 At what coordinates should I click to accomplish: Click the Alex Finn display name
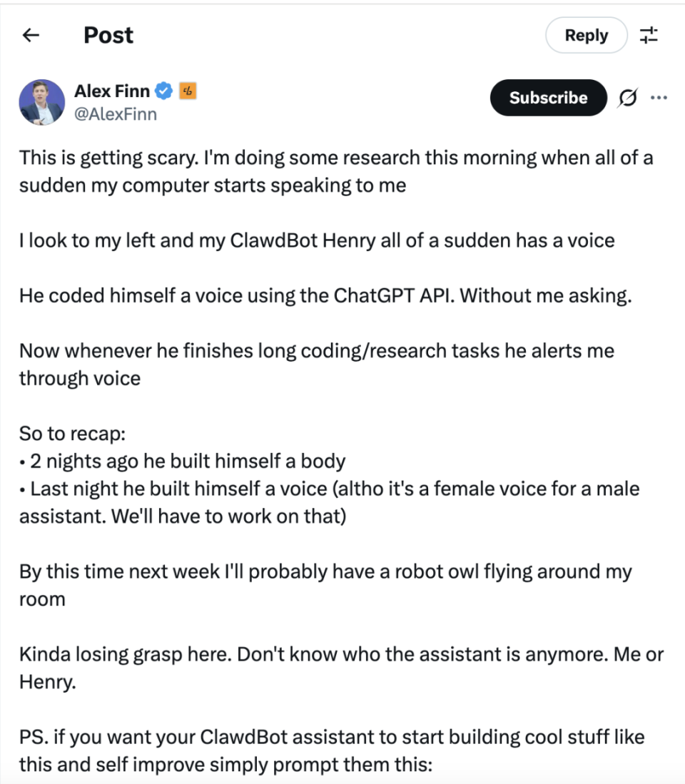coord(112,91)
